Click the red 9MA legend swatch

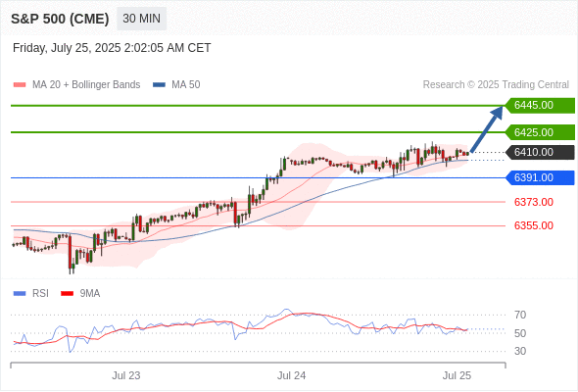pyautogui.click(x=67, y=294)
